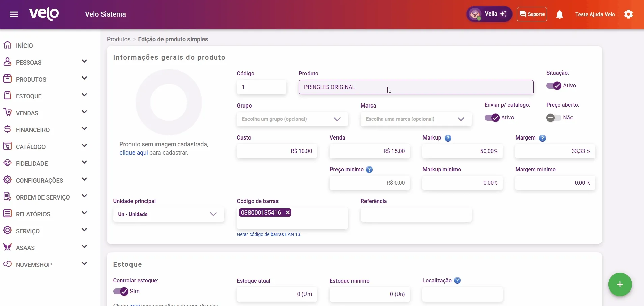
Task: Open the Grupo dropdown
Action: [x=292, y=119]
